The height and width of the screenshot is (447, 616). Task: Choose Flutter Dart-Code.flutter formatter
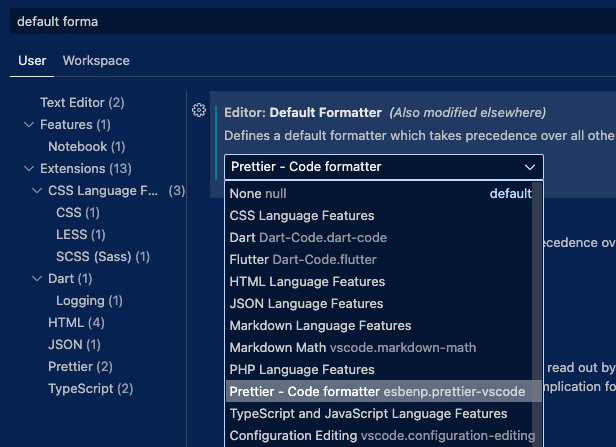click(x=379, y=259)
